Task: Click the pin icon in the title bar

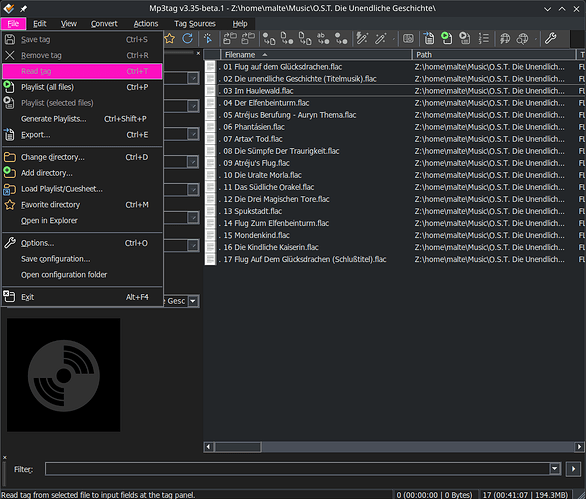Action: [x=23, y=9]
